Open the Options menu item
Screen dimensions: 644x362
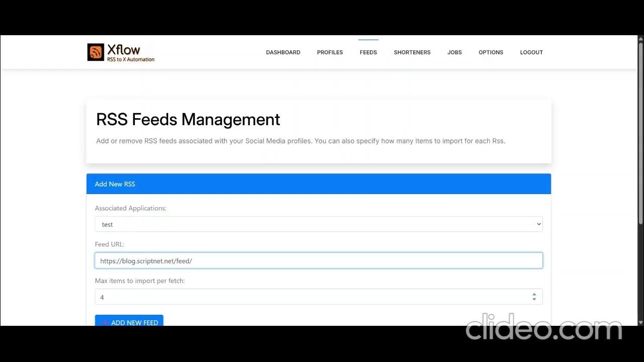491,52
